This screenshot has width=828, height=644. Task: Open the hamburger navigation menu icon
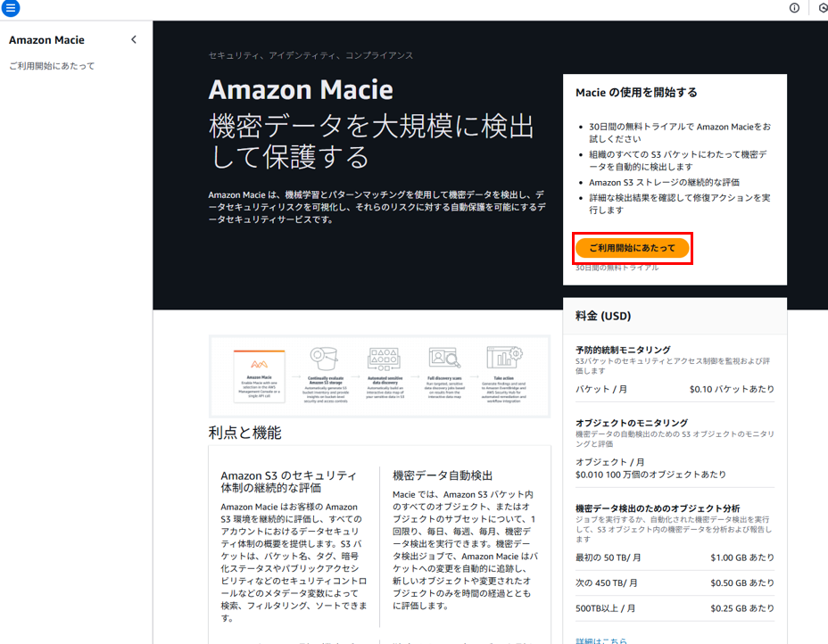(11, 8)
